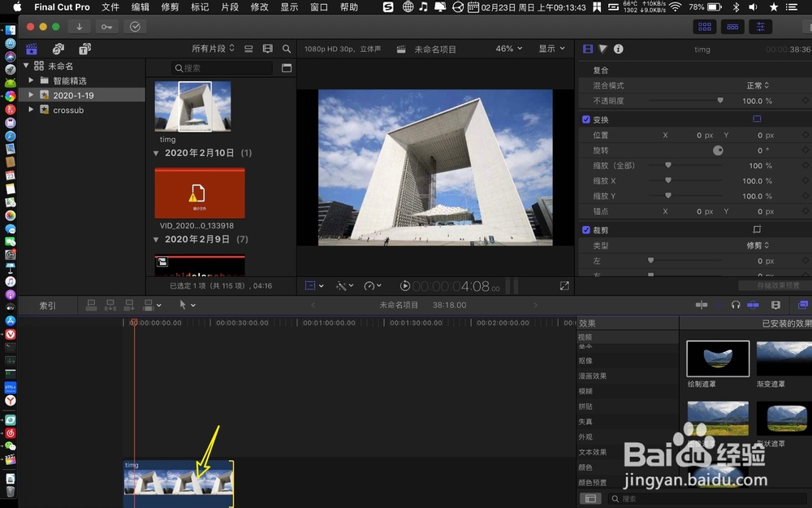
Task: Expand the crossub event in the library sidebar
Action: [x=31, y=110]
